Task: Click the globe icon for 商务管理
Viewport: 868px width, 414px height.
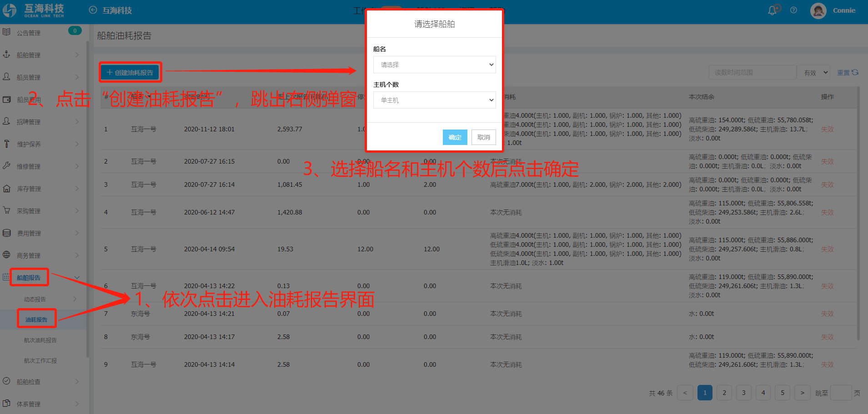Action: click(6, 255)
